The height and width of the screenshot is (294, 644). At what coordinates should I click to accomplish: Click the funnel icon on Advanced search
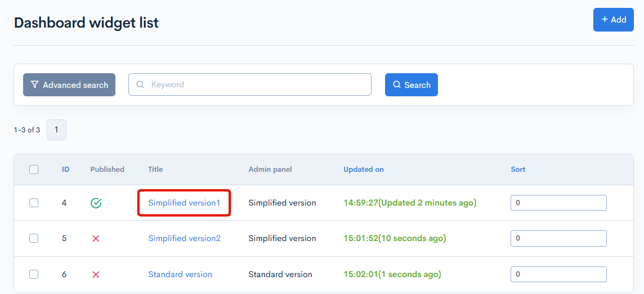(x=35, y=84)
